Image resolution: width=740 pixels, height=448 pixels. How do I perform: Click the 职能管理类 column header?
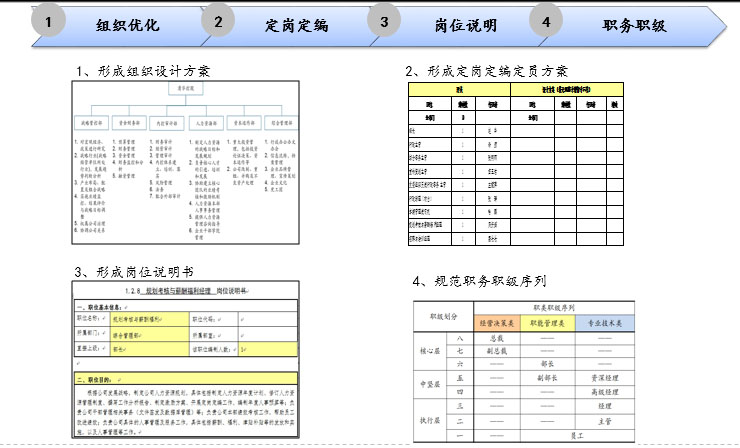[546, 322]
